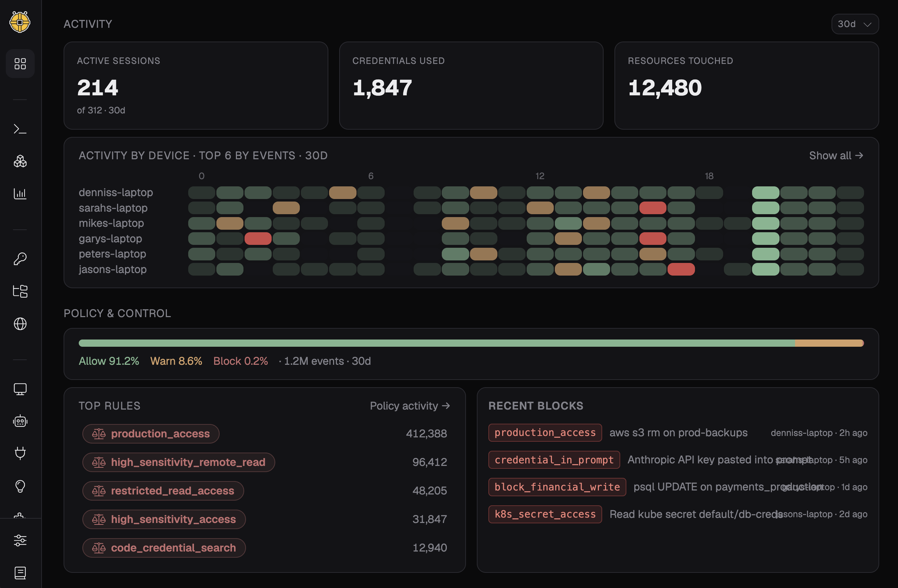This screenshot has width=898, height=588.
Task: Click 'aws s3 rm on prod-backups' block description
Action: (x=678, y=433)
